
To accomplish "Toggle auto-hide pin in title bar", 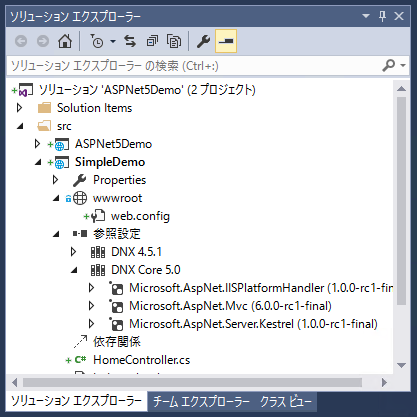I will coord(382,16).
